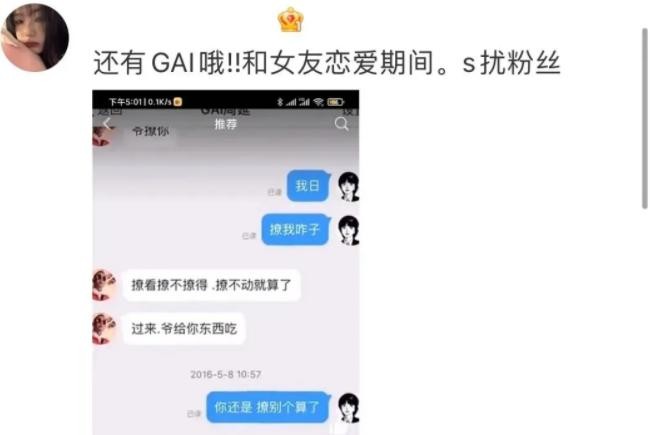Viewport: 650px width, 435px height.
Task: Click the 我日 blue message bubble
Action: (x=308, y=186)
